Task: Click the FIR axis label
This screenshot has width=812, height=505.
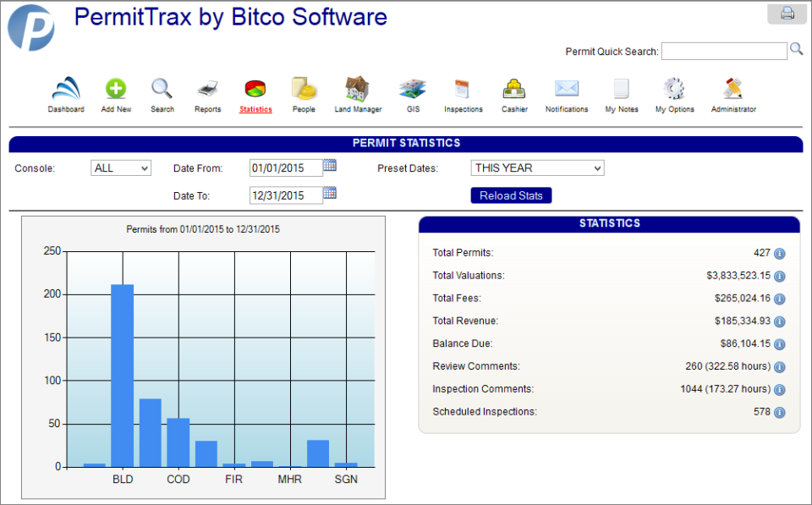Action: 233,479
